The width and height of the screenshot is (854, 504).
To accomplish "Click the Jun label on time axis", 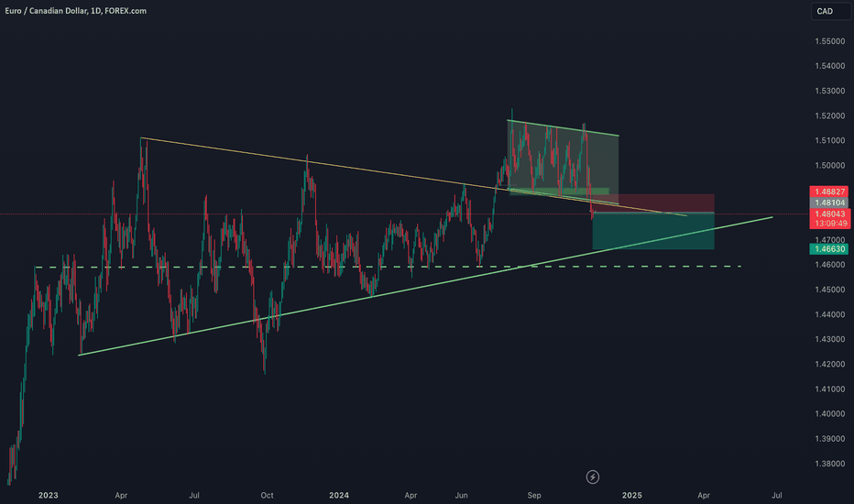I will tap(461, 495).
